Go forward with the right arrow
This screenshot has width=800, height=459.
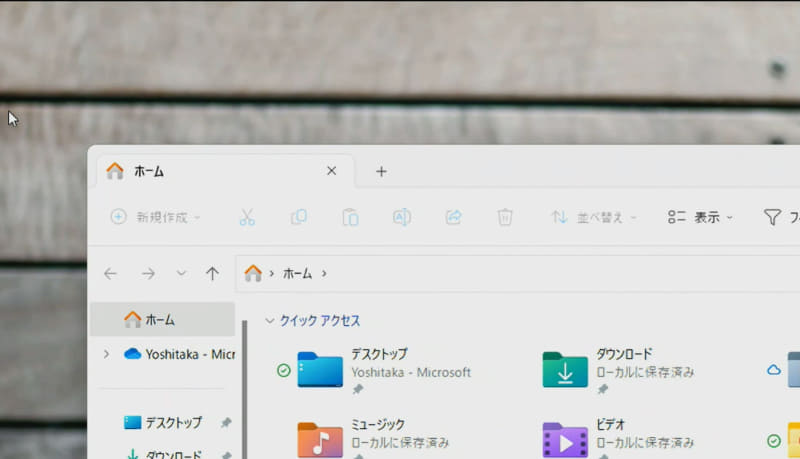(x=148, y=274)
